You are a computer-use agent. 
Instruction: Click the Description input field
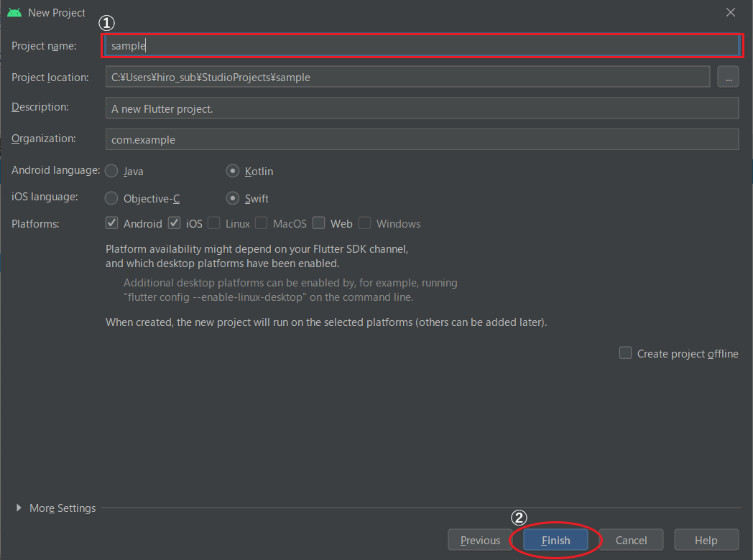pos(422,108)
